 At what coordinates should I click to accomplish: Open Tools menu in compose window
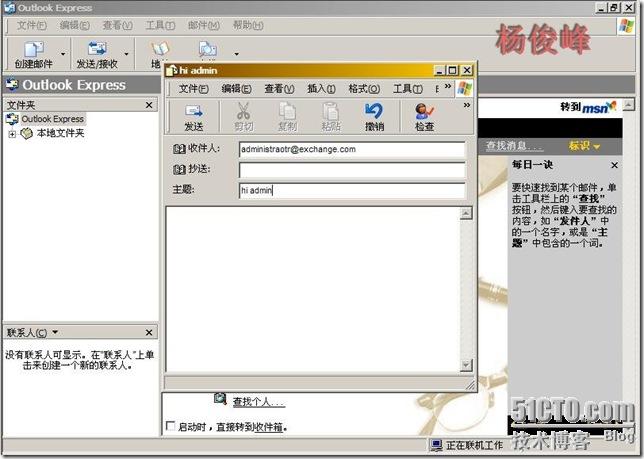pyautogui.click(x=407, y=89)
